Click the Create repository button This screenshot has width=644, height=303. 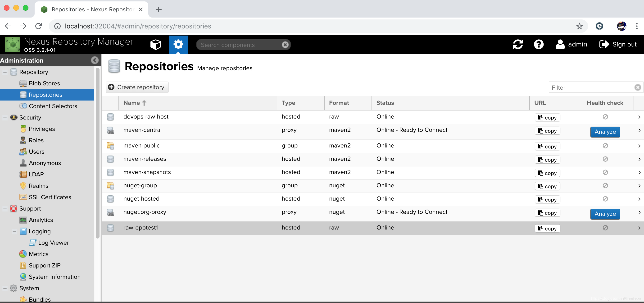pos(137,87)
